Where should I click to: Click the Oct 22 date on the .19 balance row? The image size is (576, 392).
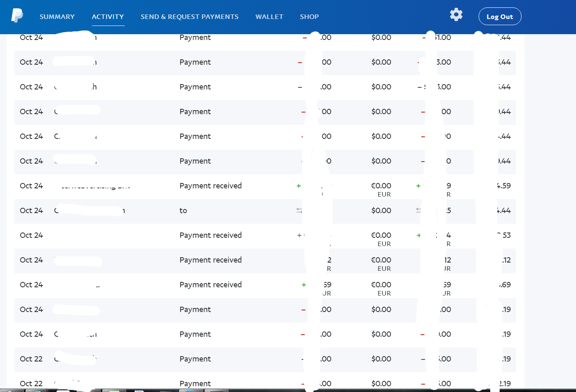click(31, 359)
